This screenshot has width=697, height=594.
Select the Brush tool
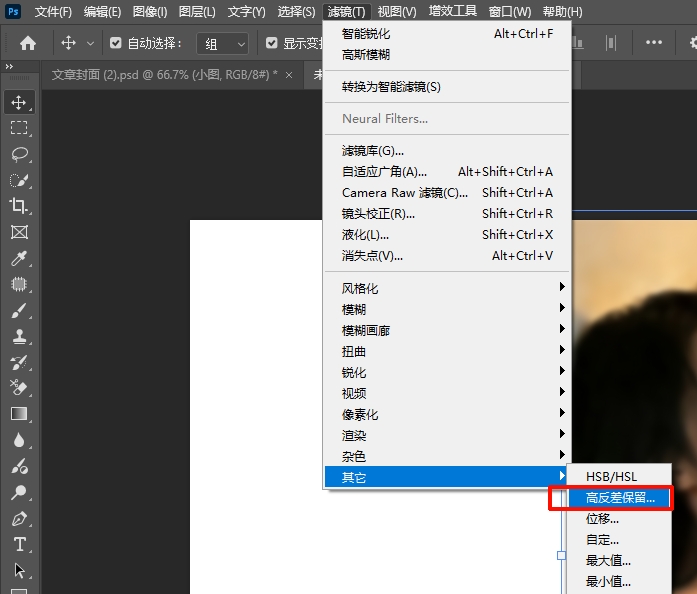pyautogui.click(x=19, y=310)
